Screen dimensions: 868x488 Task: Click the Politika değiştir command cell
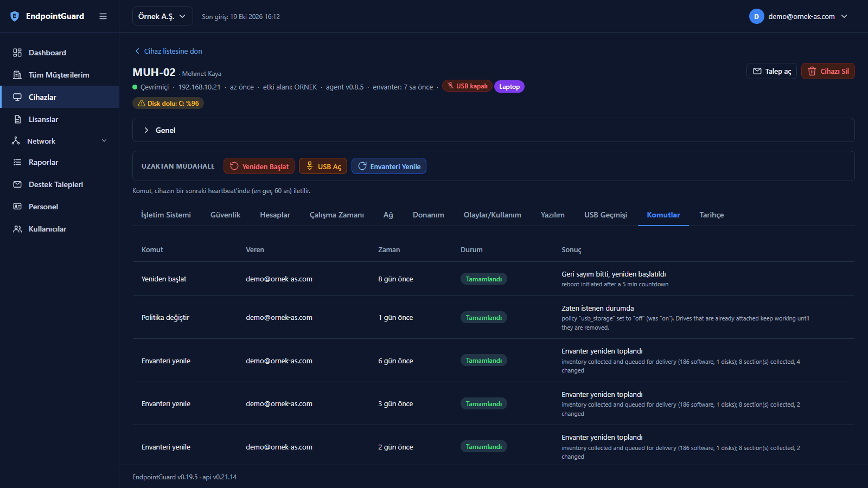tap(165, 317)
